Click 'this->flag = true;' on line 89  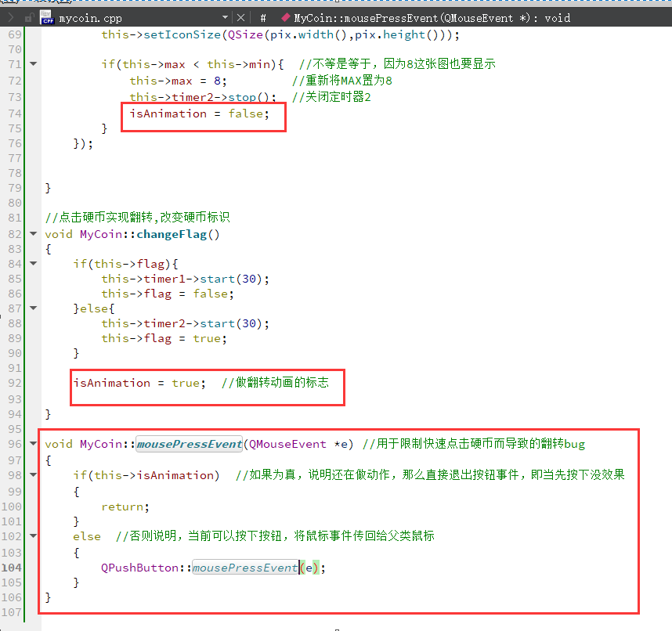164,338
